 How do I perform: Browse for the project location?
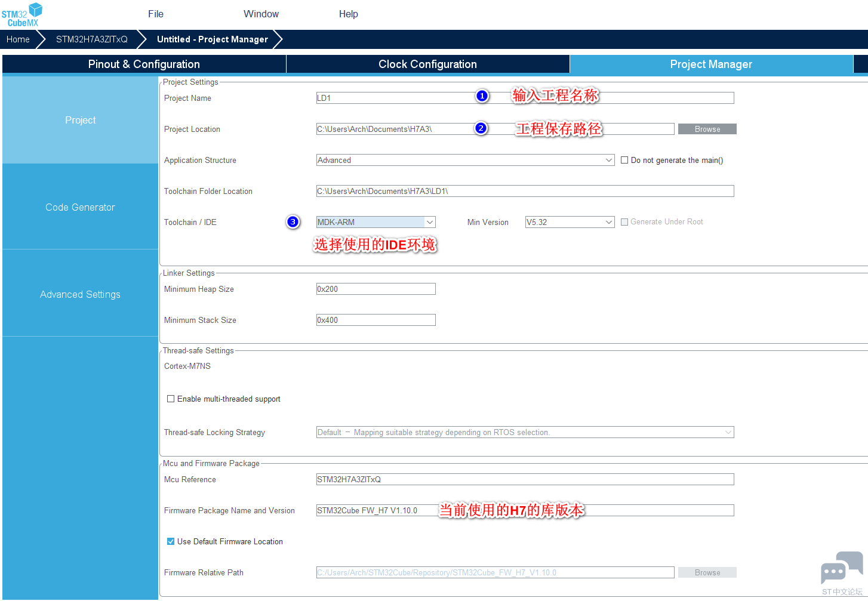[707, 129]
